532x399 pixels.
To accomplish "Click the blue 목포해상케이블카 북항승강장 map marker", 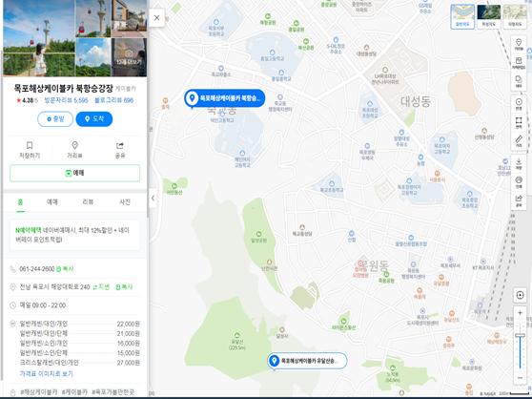I will click(225, 98).
